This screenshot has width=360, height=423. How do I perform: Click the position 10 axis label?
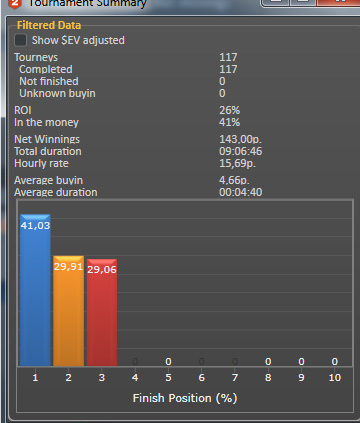point(335,378)
